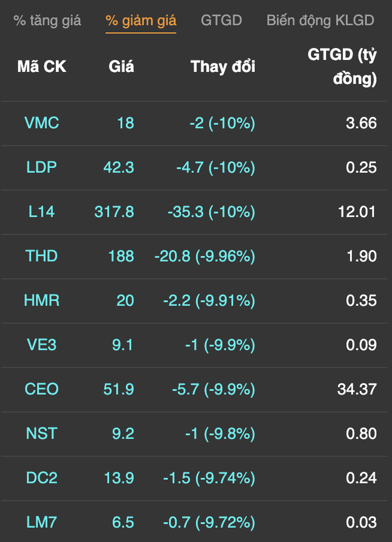392x542 pixels.
Task: Sort by the Mã CK column header
Action: pos(42,67)
